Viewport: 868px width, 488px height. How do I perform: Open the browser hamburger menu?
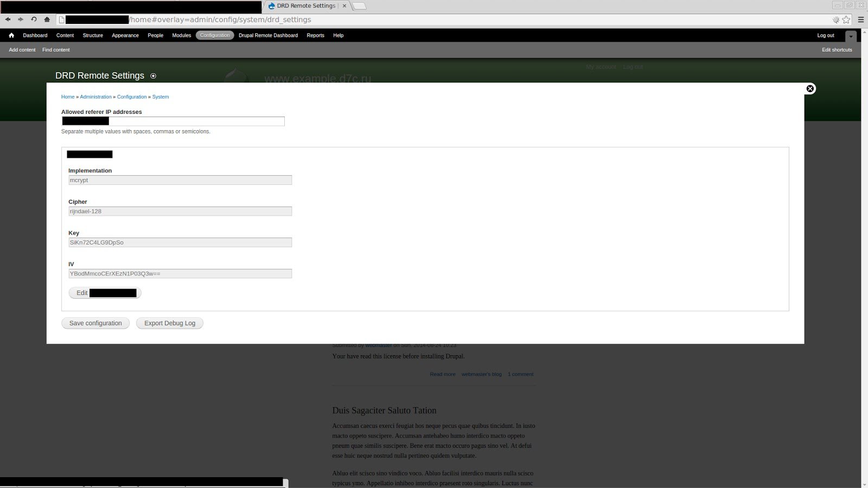click(860, 20)
